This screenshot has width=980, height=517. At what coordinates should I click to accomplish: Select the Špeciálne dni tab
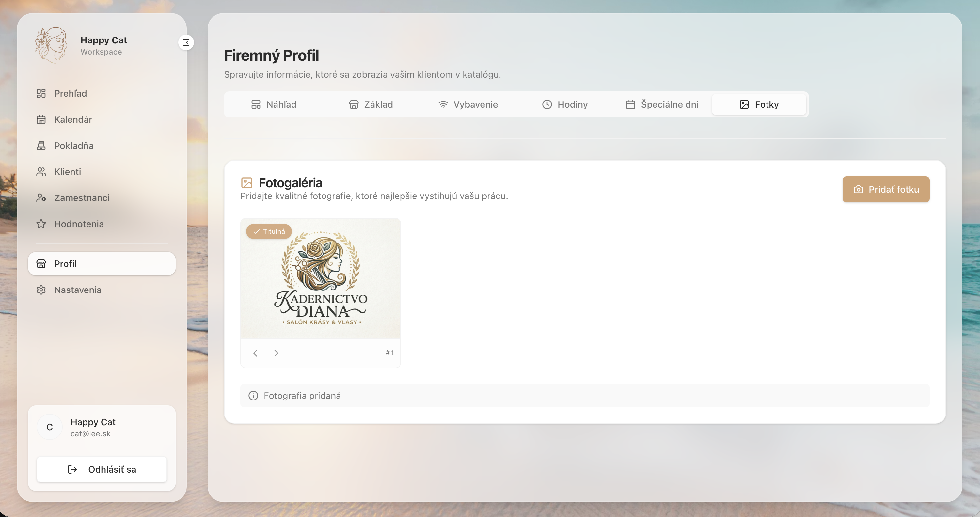662,105
